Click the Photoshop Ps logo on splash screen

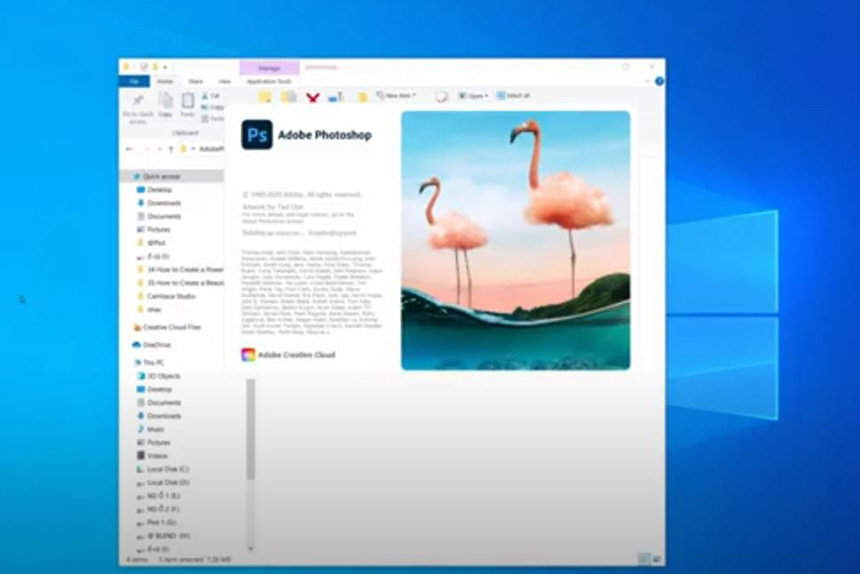pos(257,135)
